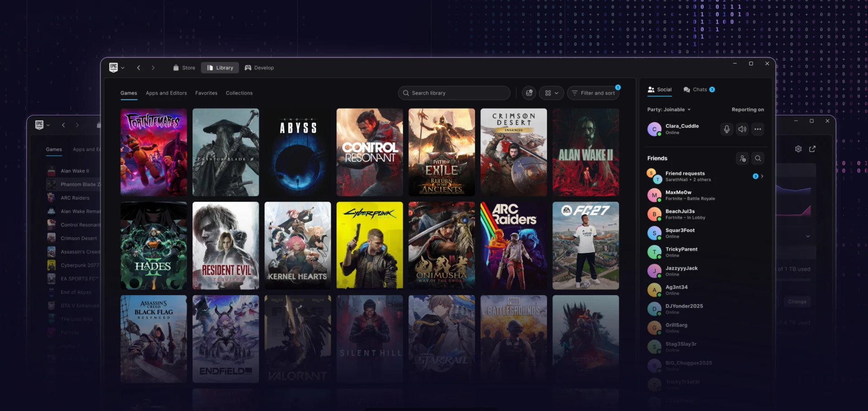This screenshot has height=411, width=868.
Task: Open the ARC Raiders game tile
Action: click(x=514, y=246)
